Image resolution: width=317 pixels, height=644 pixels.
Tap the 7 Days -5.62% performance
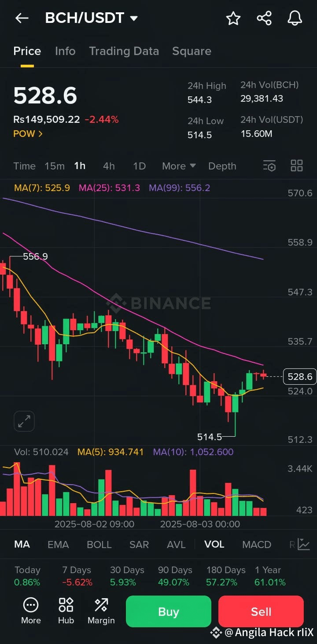[x=77, y=576]
